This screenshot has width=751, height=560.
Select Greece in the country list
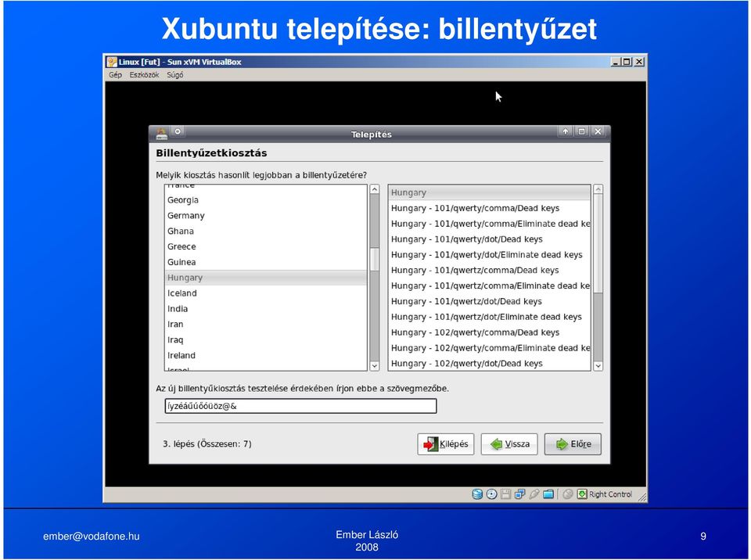[266, 246]
